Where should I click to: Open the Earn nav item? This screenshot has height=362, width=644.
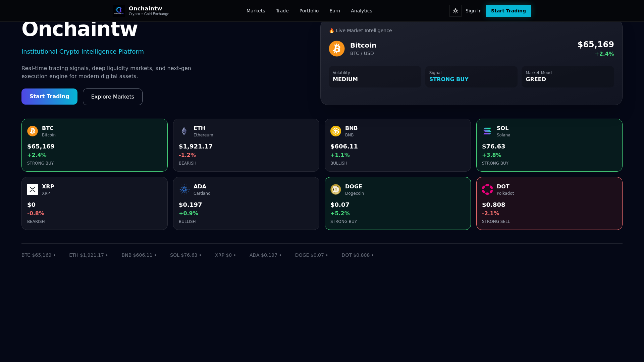tap(335, 11)
